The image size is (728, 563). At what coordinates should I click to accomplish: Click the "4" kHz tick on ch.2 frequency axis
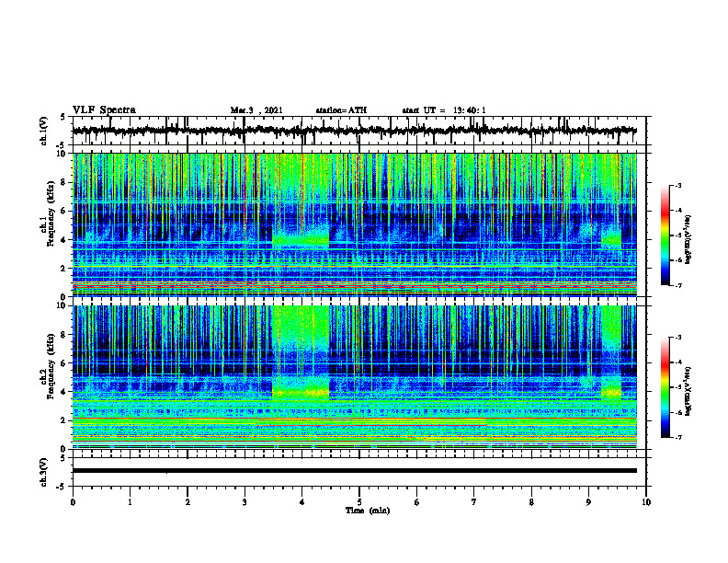[65, 392]
